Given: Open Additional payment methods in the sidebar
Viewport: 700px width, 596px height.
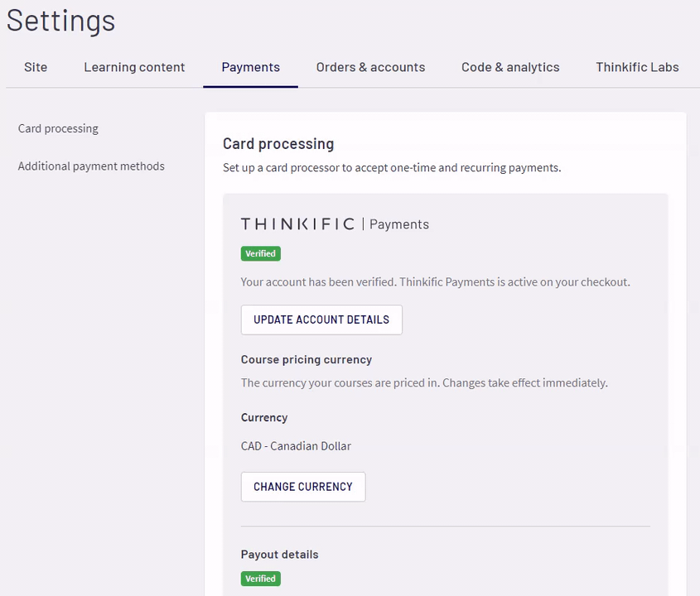Looking at the screenshot, I should [91, 166].
